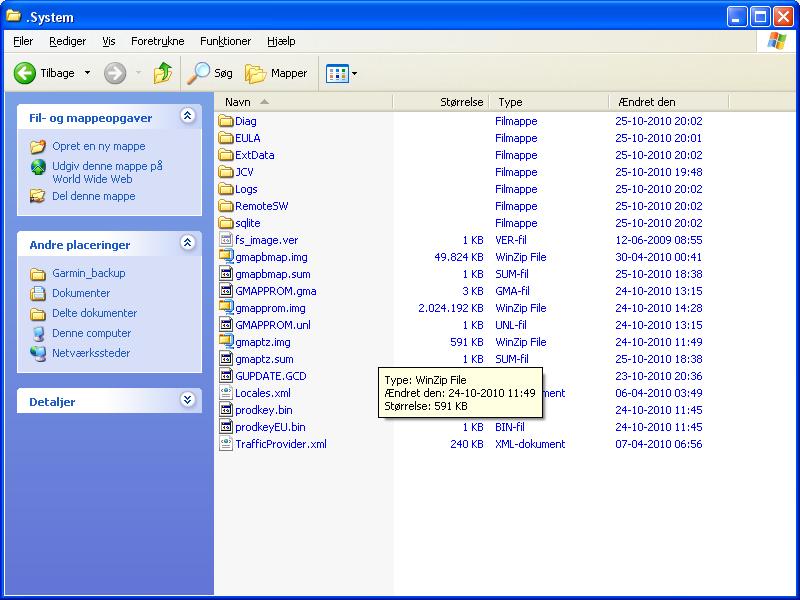Select fs_image.ver file icon
The height and width of the screenshot is (600, 800).
pos(226,239)
